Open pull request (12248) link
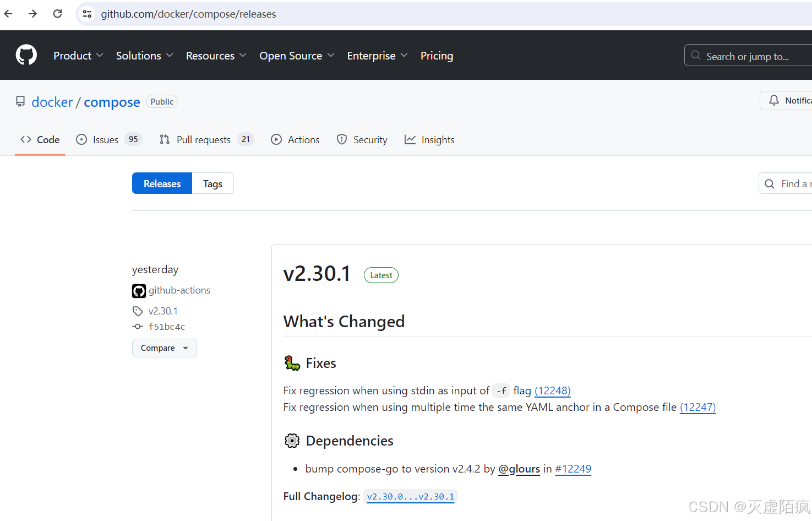Image resolution: width=812 pixels, height=521 pixels. click(x=552, y=390)
